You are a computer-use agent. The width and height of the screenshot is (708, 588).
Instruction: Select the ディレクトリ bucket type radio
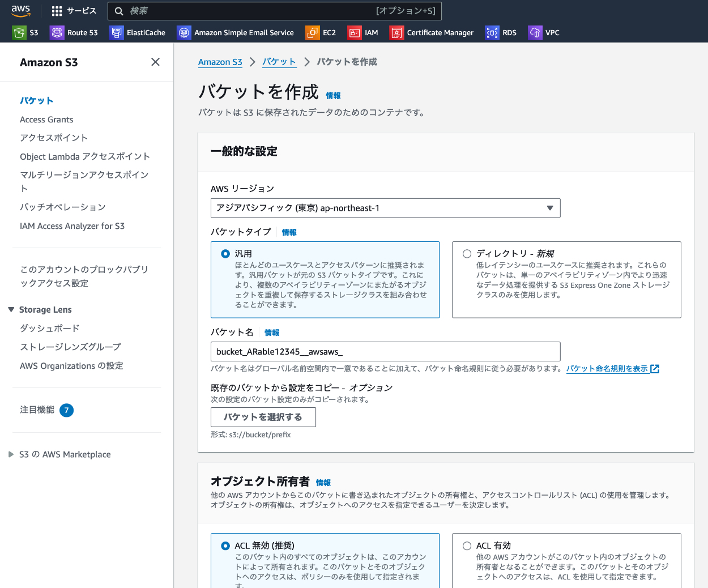tap(467, 254)
